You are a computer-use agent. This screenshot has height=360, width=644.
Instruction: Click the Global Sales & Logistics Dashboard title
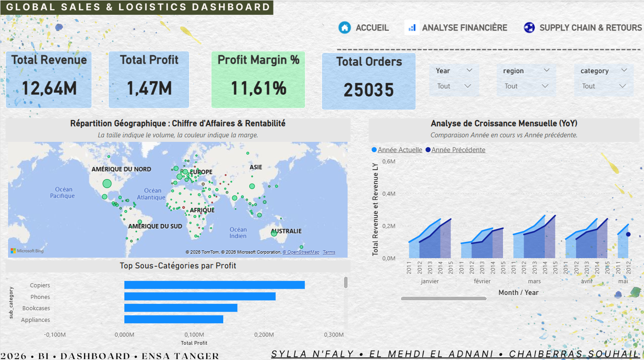(x=138, y=7)
